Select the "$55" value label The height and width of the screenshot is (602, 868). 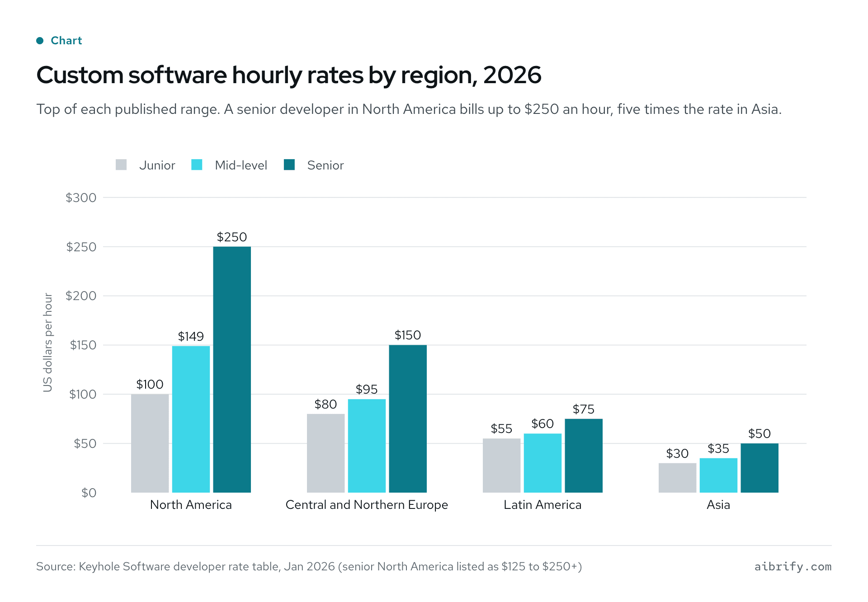coord(502,428)
